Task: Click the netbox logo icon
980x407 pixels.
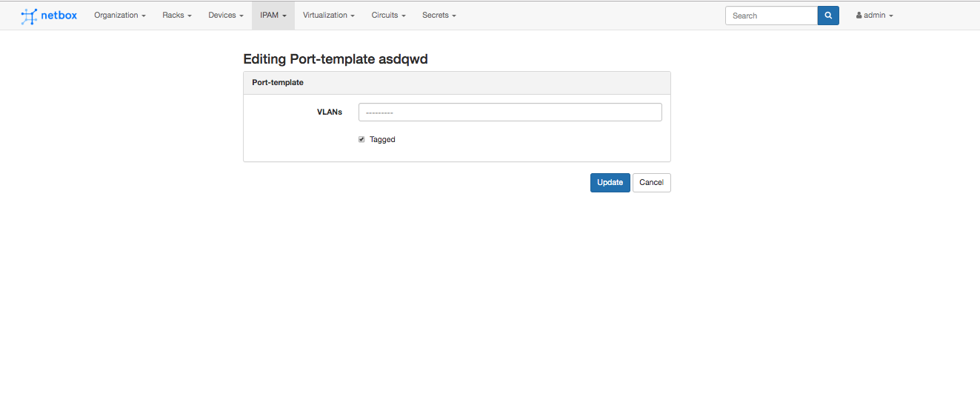Action: [x=29, y=16]
